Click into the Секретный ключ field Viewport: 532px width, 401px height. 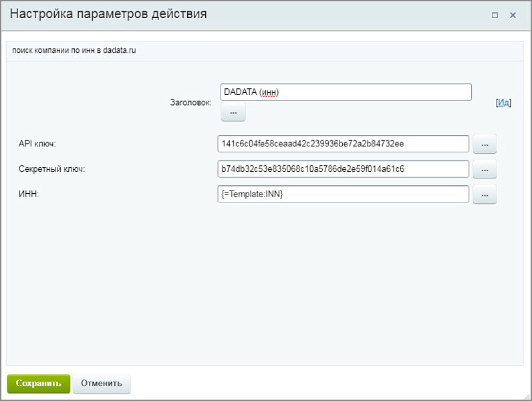tap(344, 169)
